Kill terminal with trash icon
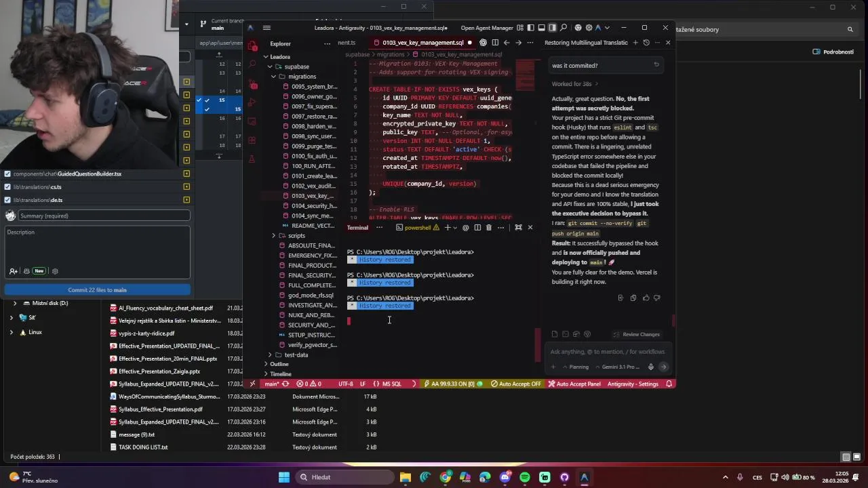The width and height of the screenshot is (868, 488). [x=488, y=228]
